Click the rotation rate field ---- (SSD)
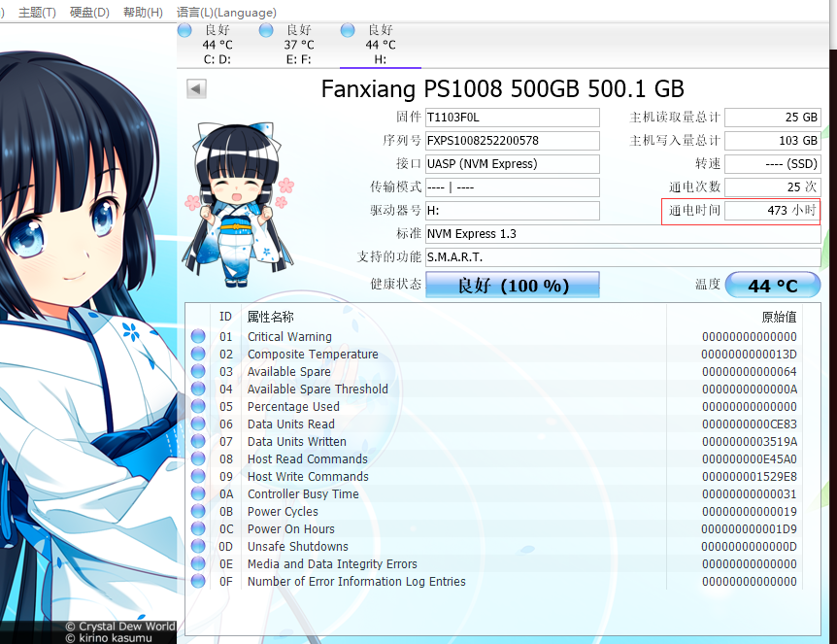This screenshot has height=644, width=837. (x=772, y=164)
